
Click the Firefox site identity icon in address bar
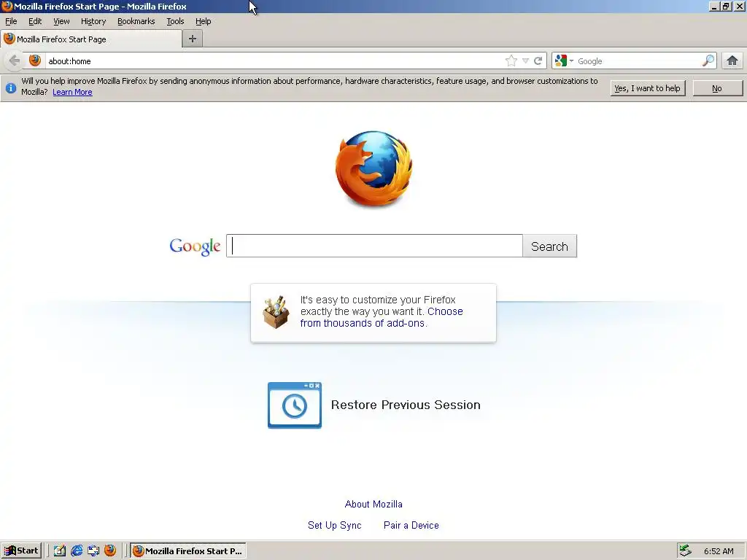tap(35, 61)
